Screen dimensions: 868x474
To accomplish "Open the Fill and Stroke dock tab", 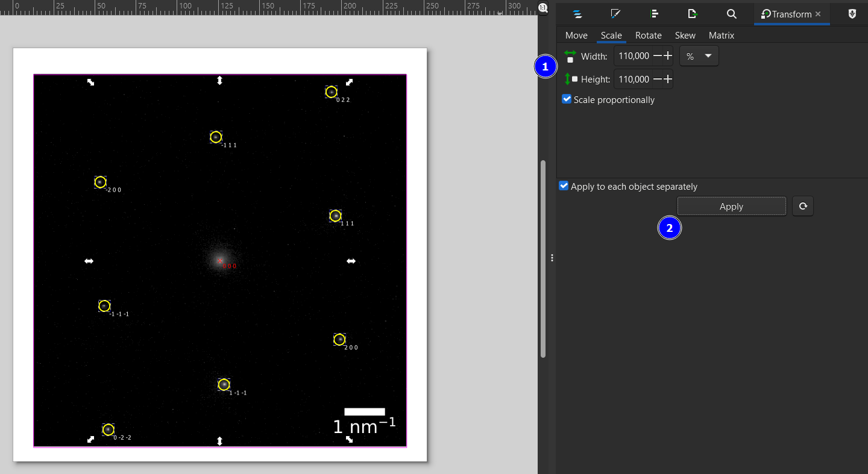I will 615,14.
